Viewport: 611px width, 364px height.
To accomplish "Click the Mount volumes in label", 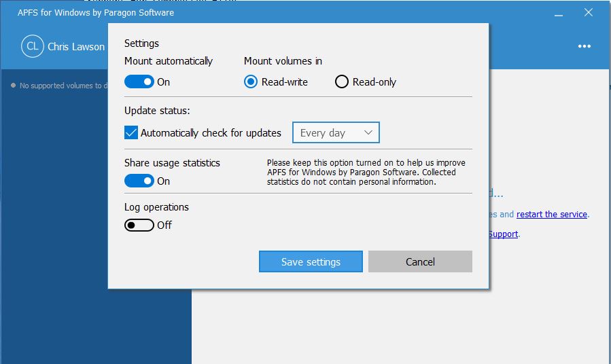I will coord(283,61).
